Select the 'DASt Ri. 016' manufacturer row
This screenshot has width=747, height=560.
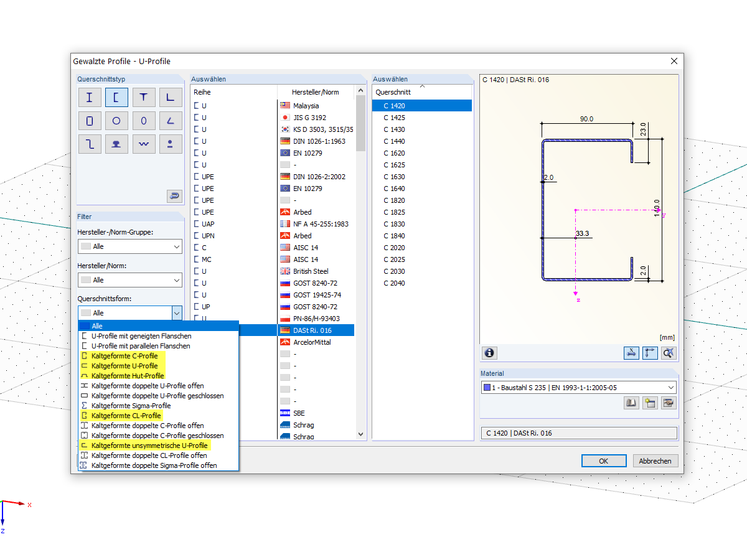pos(316,330)
